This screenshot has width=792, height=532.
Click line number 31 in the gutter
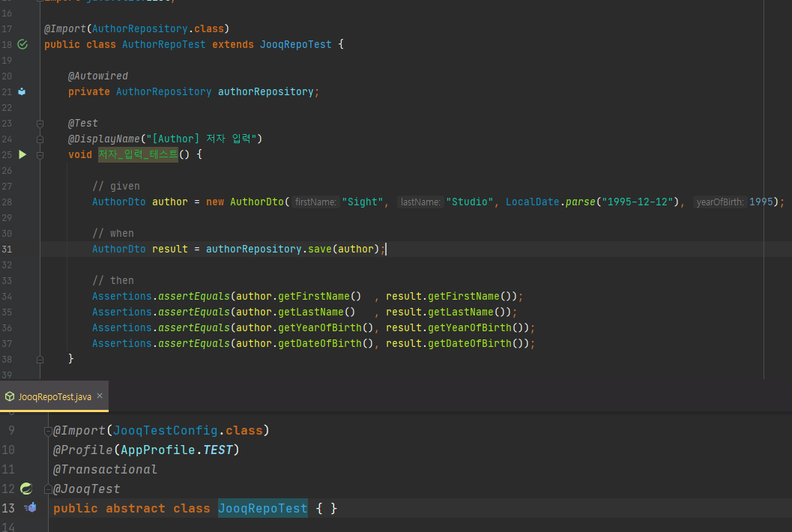tap(7, 249)
